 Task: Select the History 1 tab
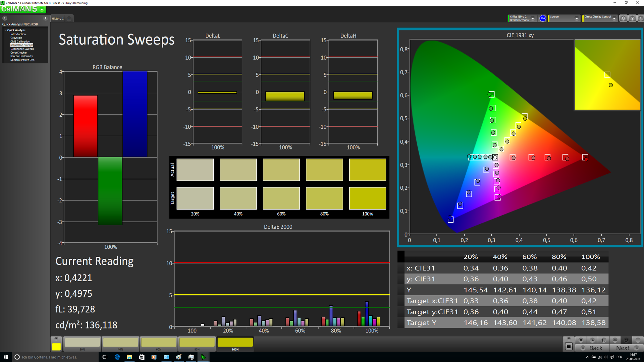pos(57,19)
